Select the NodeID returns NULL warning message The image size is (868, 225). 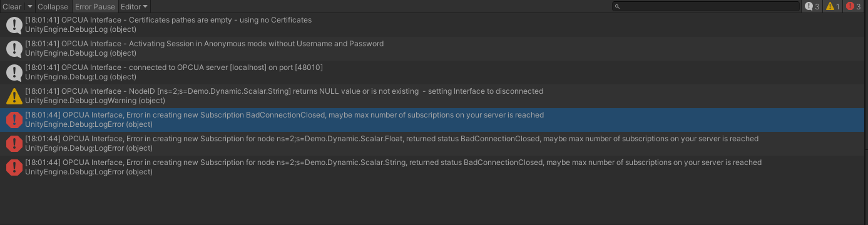click(x=434, y=96)
